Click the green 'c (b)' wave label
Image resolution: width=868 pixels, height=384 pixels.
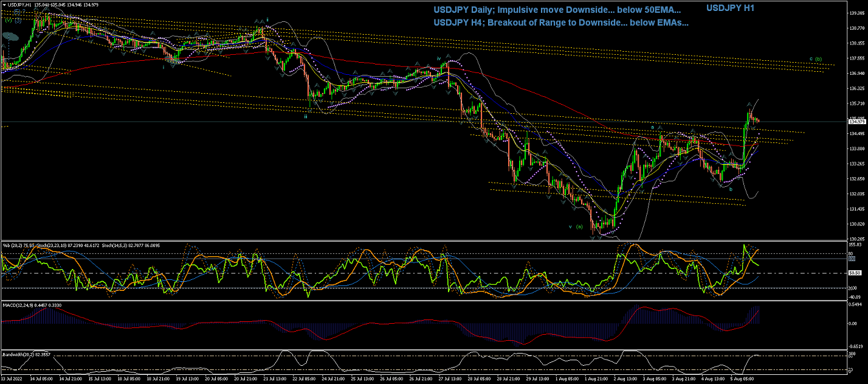point(816,59)
